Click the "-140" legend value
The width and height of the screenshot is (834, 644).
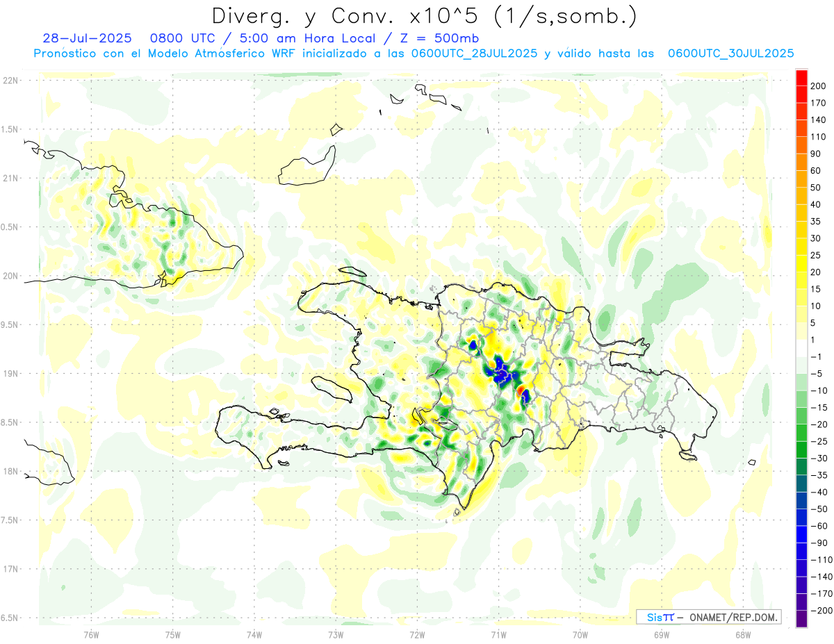(x=820, y=577)
